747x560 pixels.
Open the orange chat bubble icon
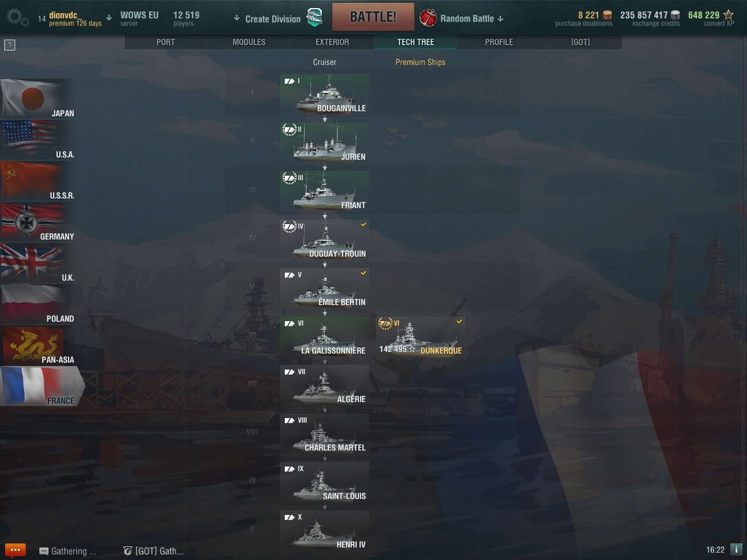coord(15,550)
